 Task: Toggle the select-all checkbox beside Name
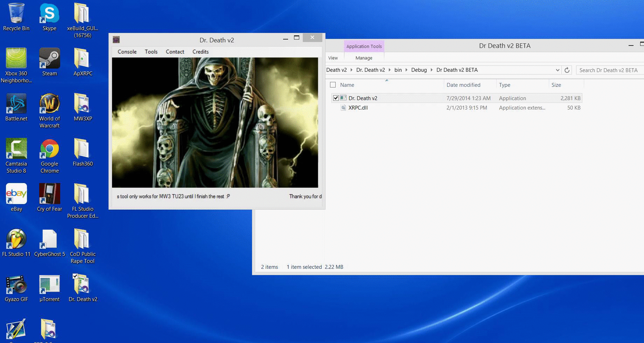click(333, 85)
